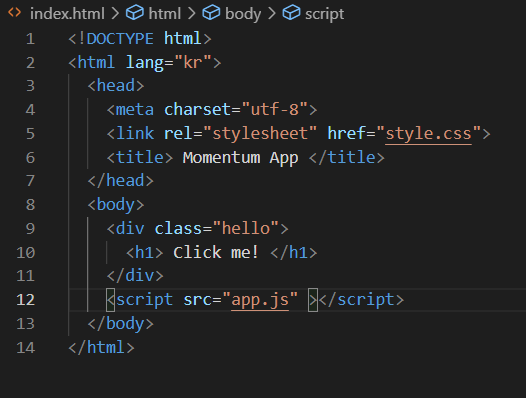Click line number 9 in the gutter

pos(30,229)
